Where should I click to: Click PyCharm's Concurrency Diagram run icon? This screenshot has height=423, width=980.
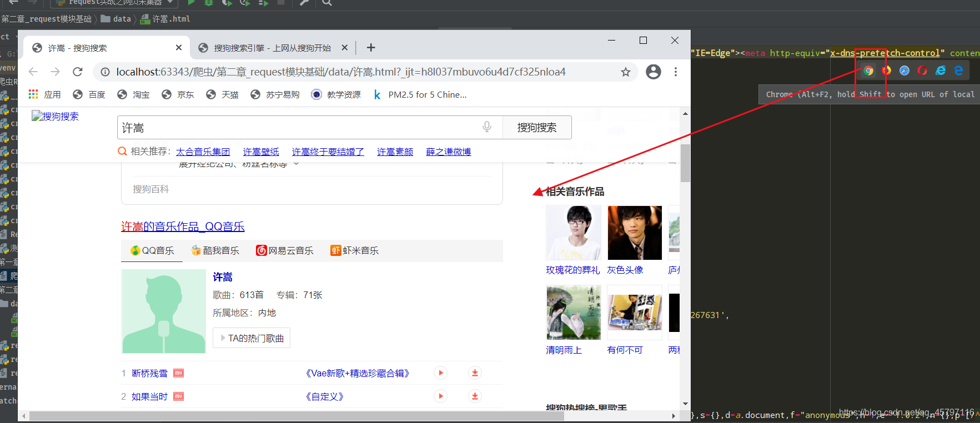[263, 2]
